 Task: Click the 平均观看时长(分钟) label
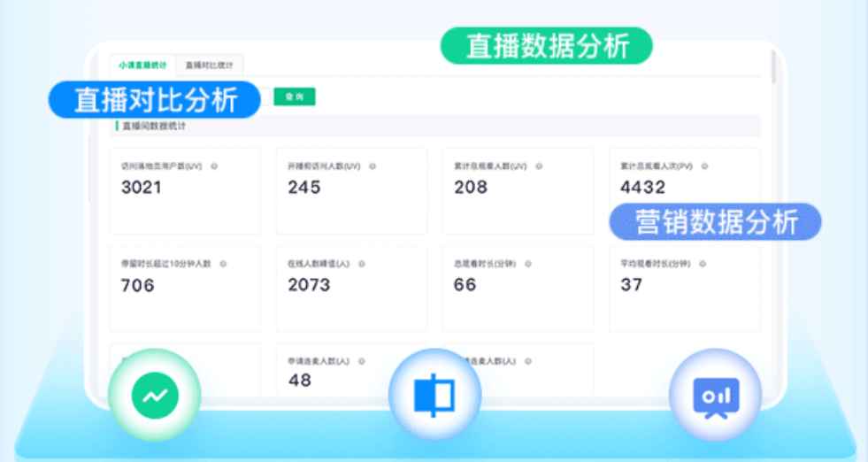(x=656, y=264)
